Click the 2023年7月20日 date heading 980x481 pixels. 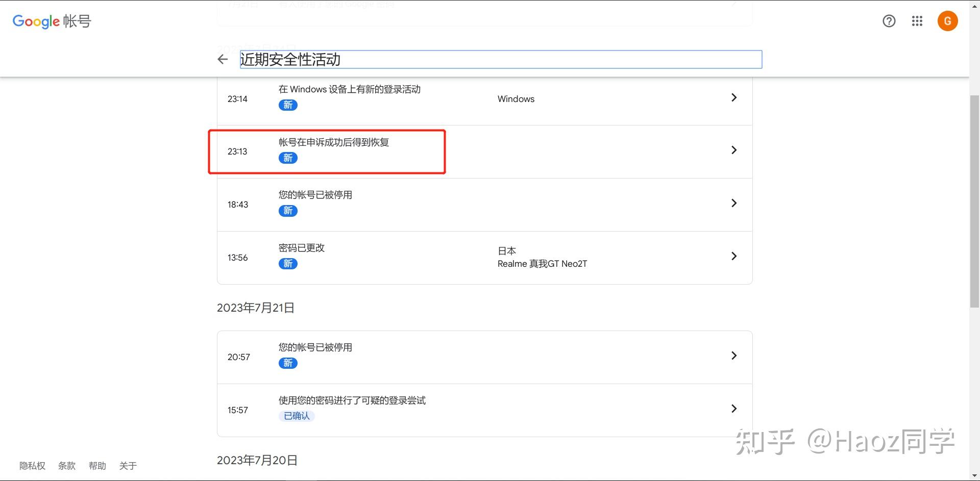[x=257, y=460]
